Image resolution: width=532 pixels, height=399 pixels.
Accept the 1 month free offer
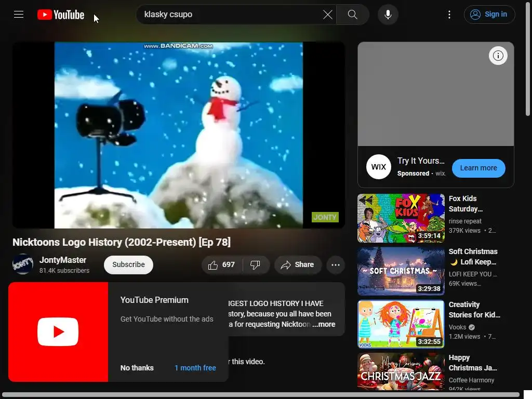point(195,368)
